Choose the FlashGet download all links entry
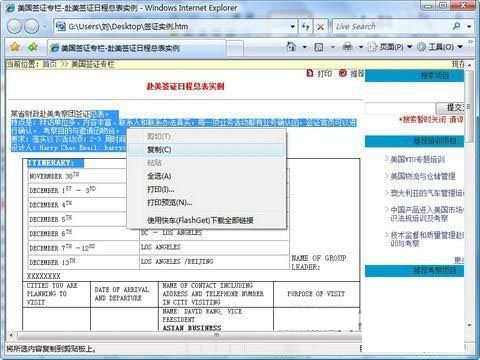 (206, 220)
